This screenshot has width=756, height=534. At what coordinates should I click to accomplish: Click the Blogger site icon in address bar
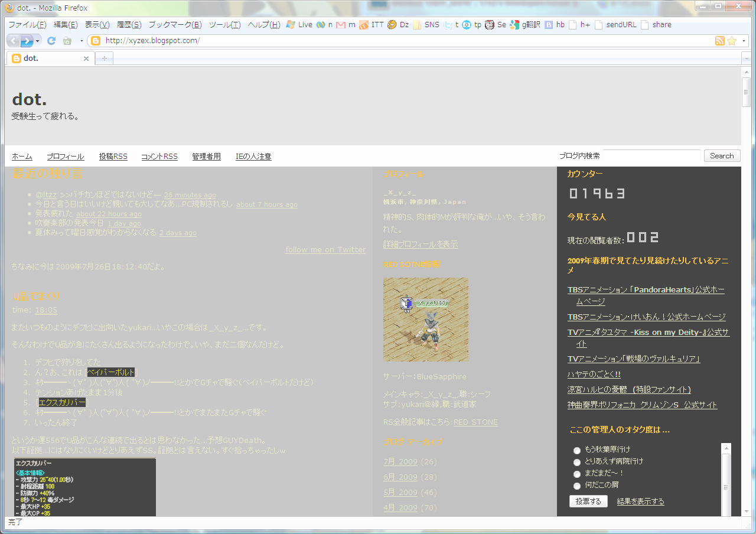(96, 41)
